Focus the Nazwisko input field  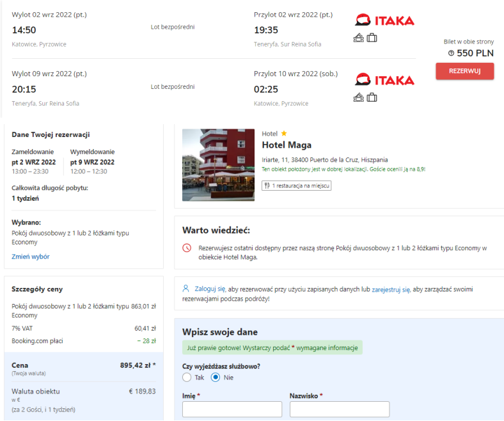340,409
